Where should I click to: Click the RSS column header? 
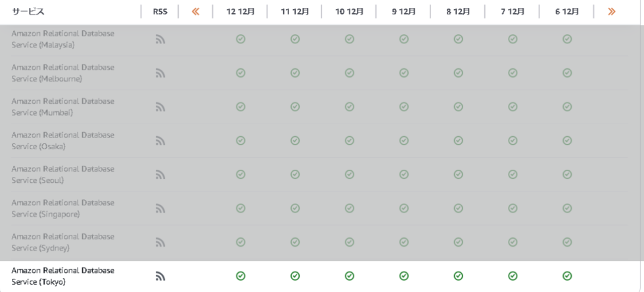[x=160, y=12]
